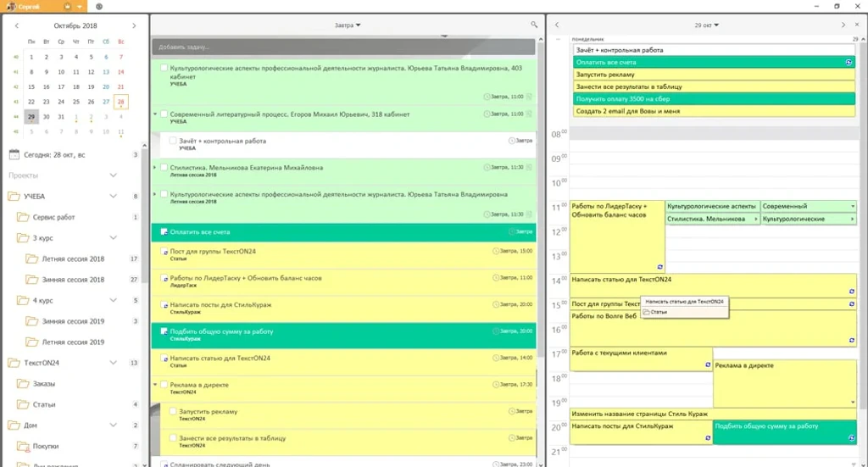Image resolution: width=868 pixels, height=467 pixels.
Task: Click the Статьи folder icon in sidebar
Action: click(x=23, y=404)
